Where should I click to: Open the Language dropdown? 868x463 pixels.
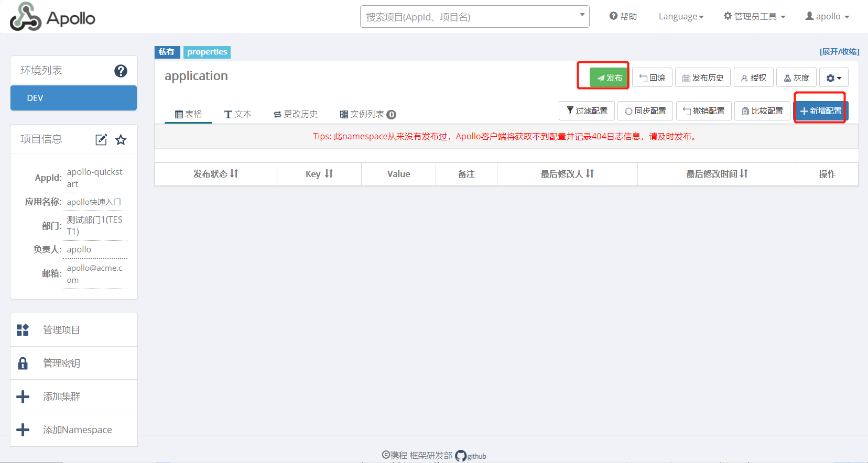(681, 16)
